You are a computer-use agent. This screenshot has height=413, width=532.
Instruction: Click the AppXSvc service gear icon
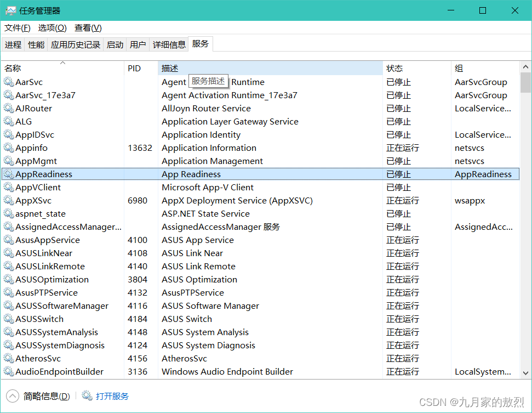9,200
